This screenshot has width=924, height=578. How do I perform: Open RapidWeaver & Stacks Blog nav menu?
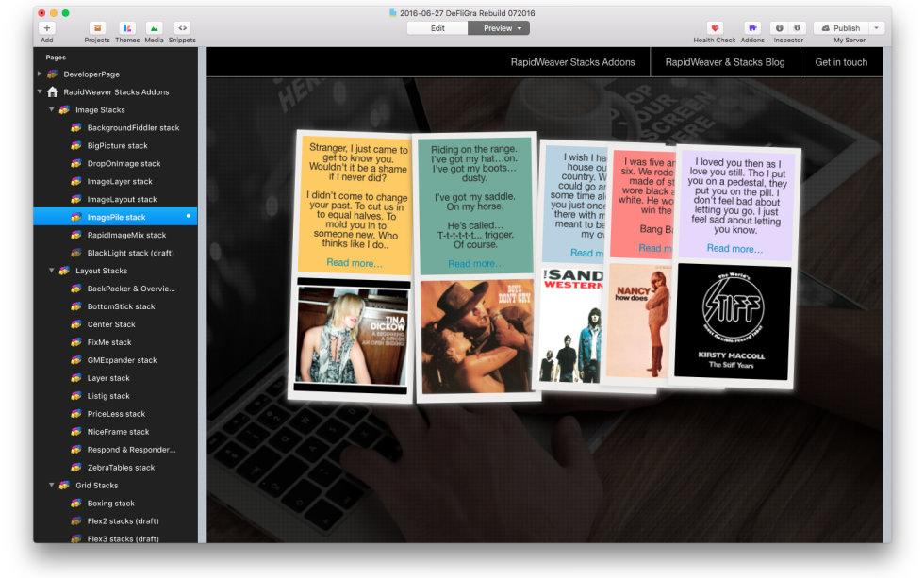[725, 62]
